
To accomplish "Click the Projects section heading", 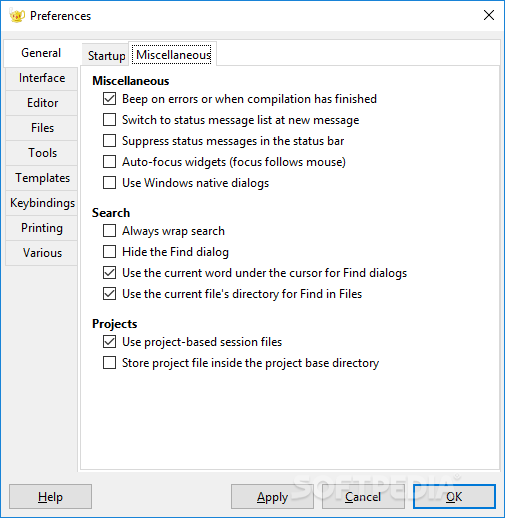I will click(115, 324).
